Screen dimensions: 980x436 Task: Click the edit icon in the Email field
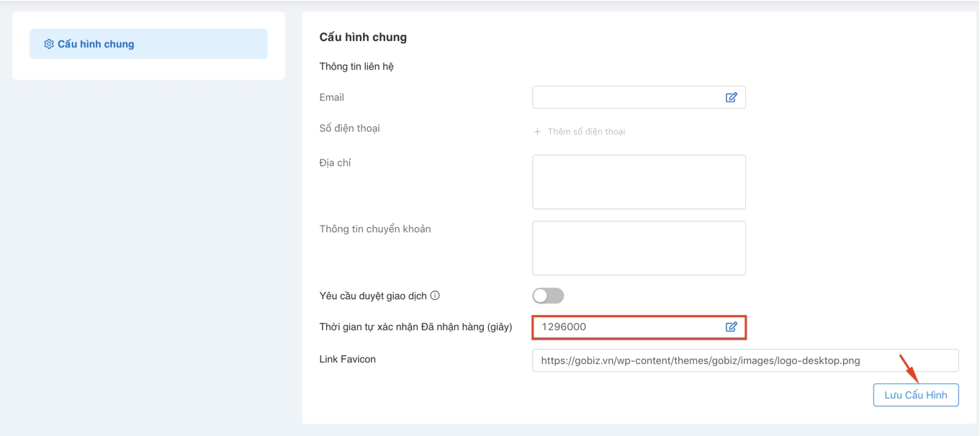pyautogui.click(x=731, y=97)
